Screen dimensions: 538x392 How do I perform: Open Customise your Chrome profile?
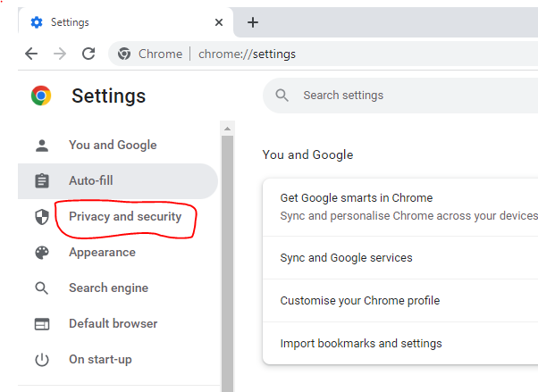(x=400, y=300)
